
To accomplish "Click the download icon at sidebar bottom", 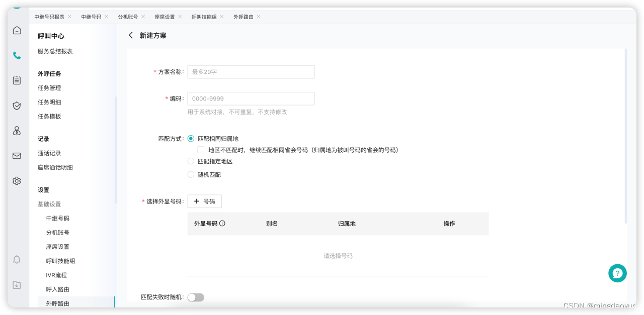I will coord(17,284).
